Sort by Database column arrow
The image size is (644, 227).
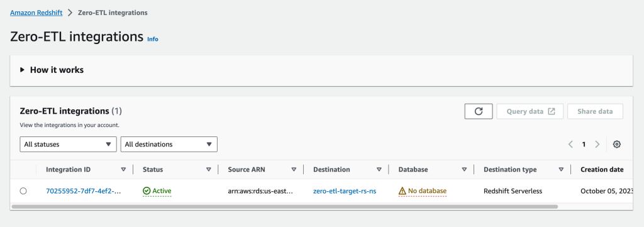(x=464, y=170)
